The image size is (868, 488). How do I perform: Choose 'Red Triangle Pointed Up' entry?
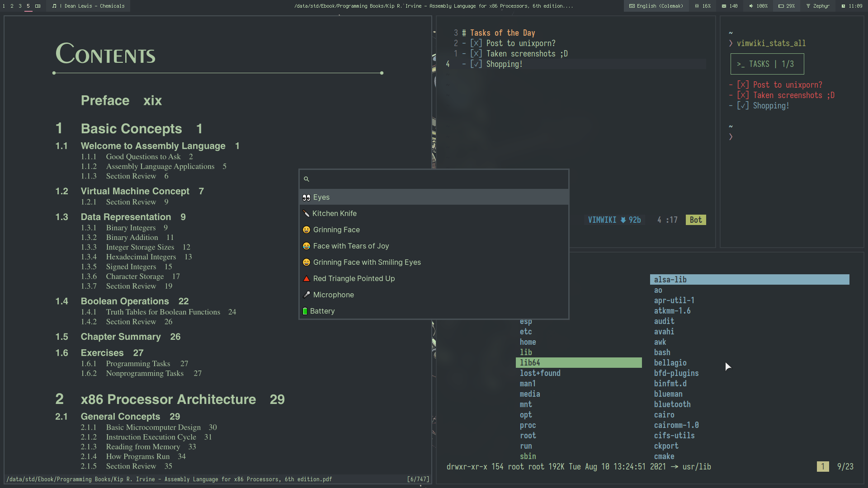[x=434, y=278]
